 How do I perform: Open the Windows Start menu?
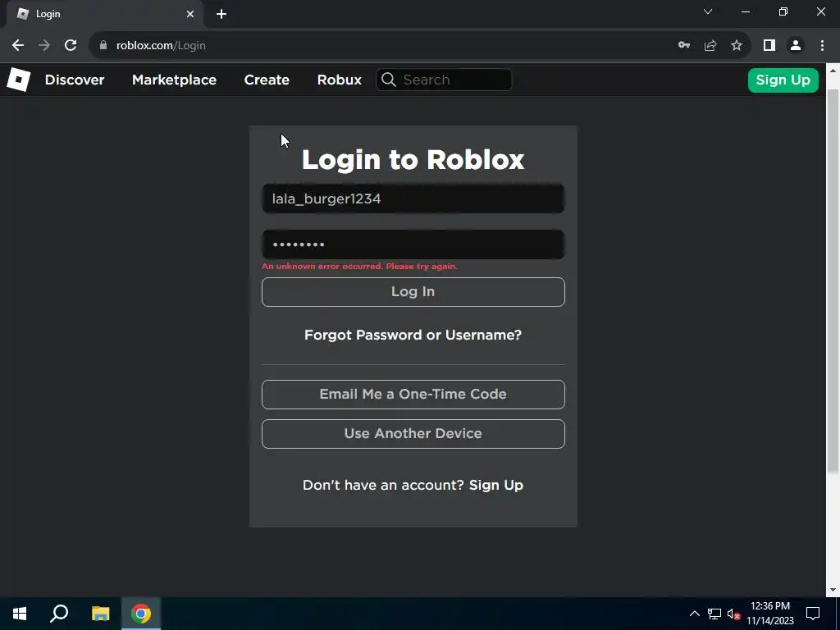tap(20, 614)
